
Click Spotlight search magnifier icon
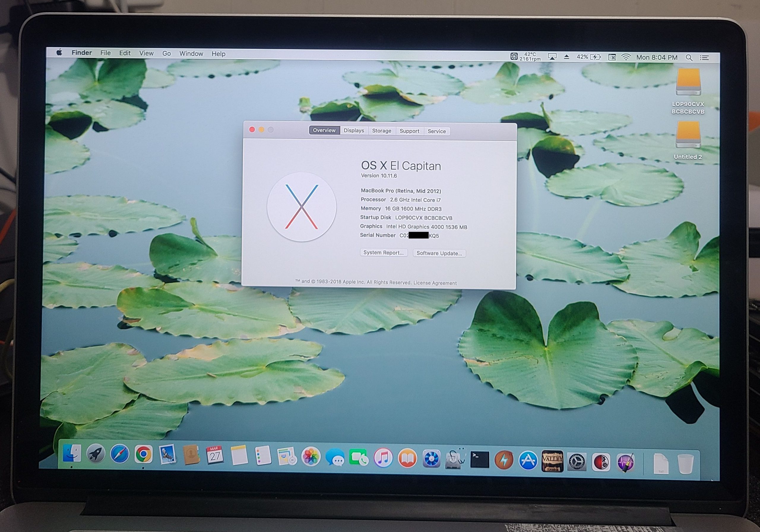pyautogui.click(x=689, y=58)
